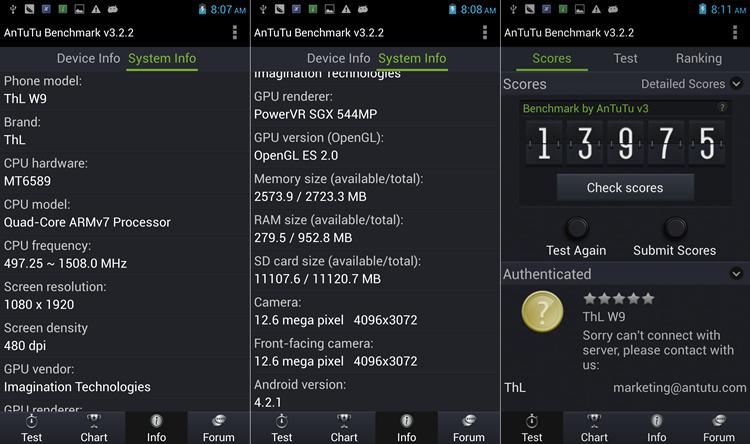Switch to Device Info tab in middle screen
This screenshot has width=750, height=444.
[339, 58]
